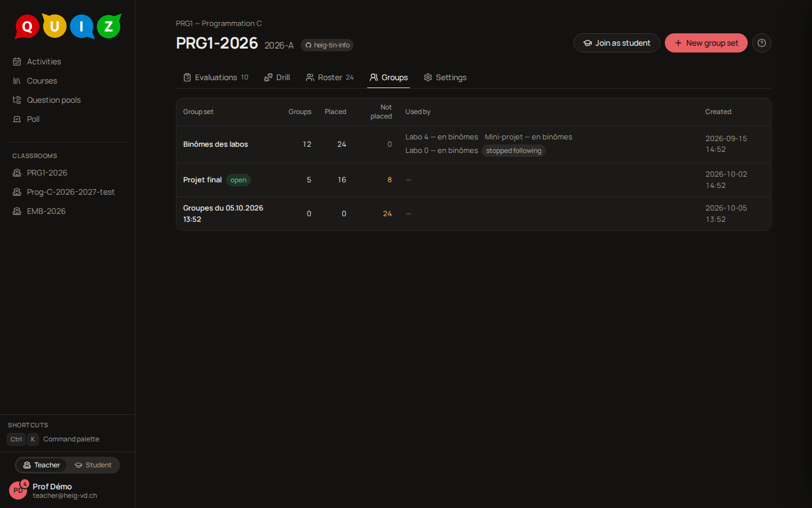Click the Courses library icon

pyautogui.click(x=17, y=81)
